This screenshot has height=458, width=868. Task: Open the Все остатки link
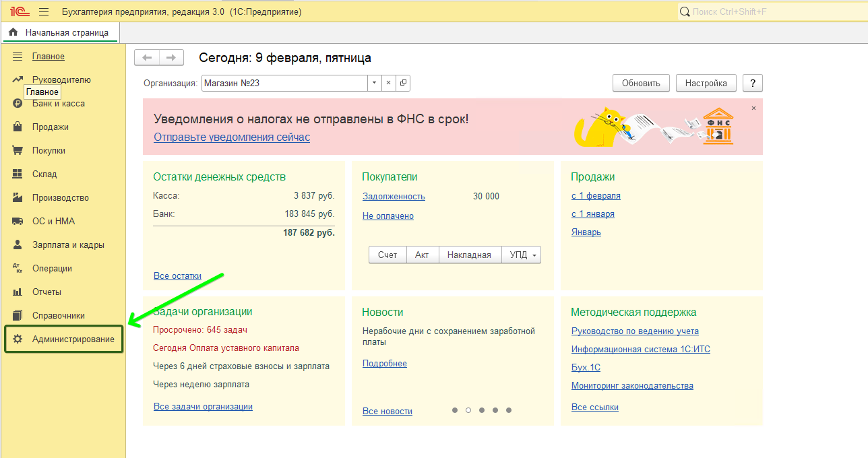pos(177,275)
